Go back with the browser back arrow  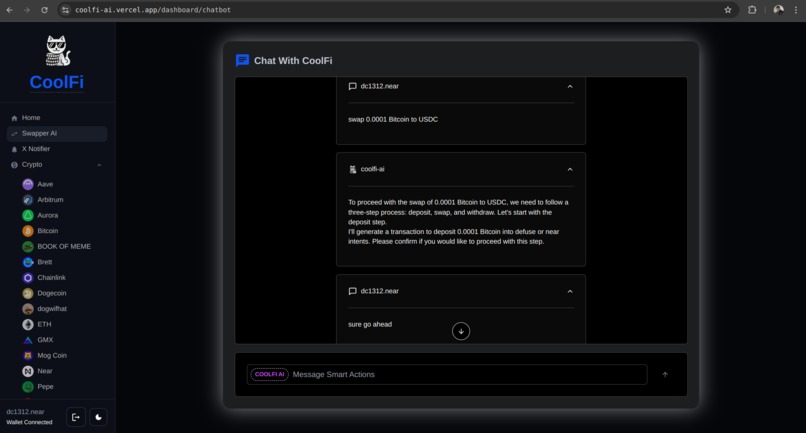click(x=10, y=10)
